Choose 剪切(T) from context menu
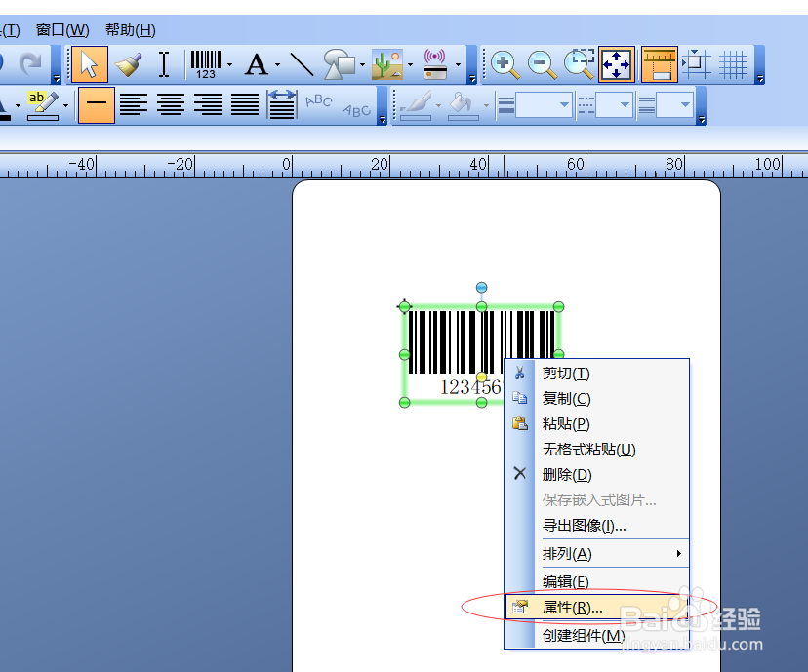The image size is (808, 672). point(596,374)
